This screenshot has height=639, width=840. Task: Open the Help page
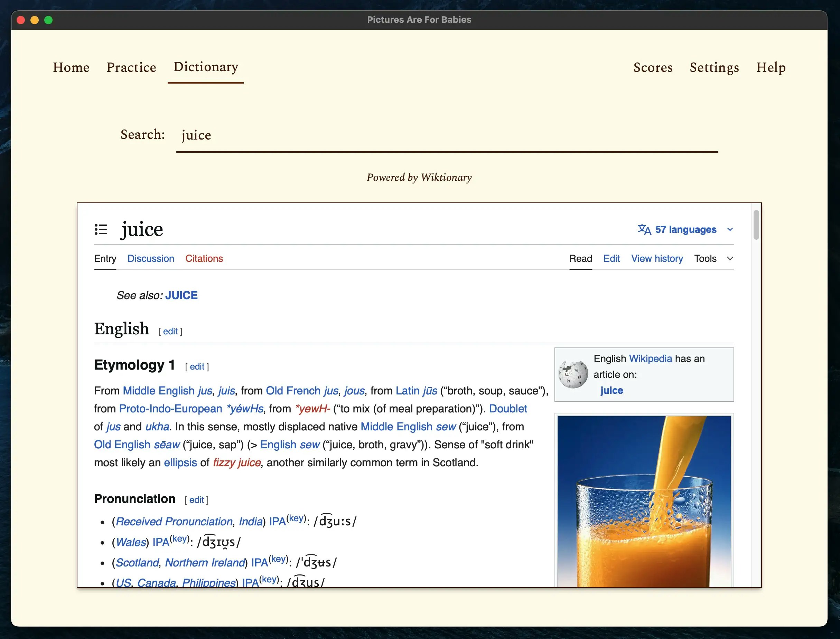pyautogui.click(x=771, y=67)
